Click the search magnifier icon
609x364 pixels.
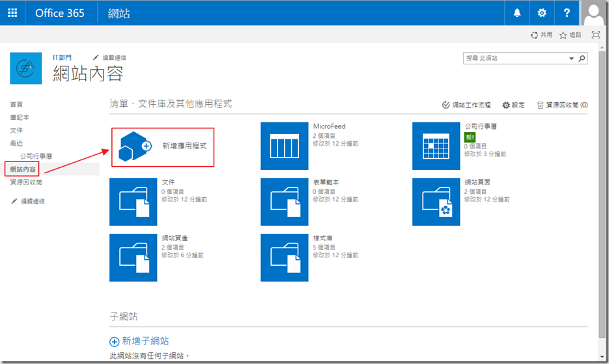pos(582,59)
